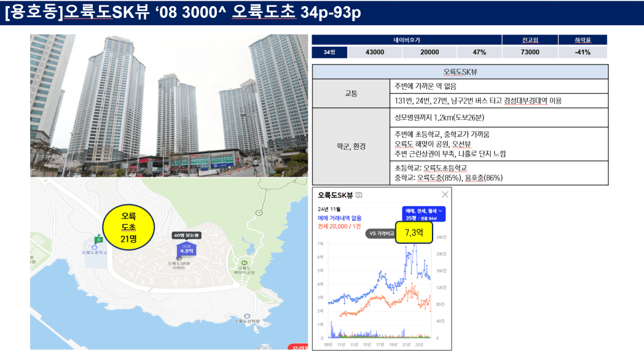Select the 73000 cell
Image resolution: width=644 pixels, height=361 pixels.
(x=530, y=52)
